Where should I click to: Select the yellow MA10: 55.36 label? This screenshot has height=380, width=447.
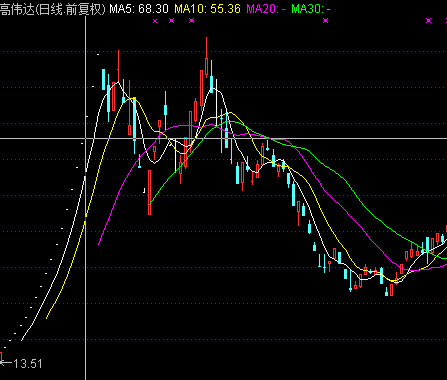tap(207, 9)
